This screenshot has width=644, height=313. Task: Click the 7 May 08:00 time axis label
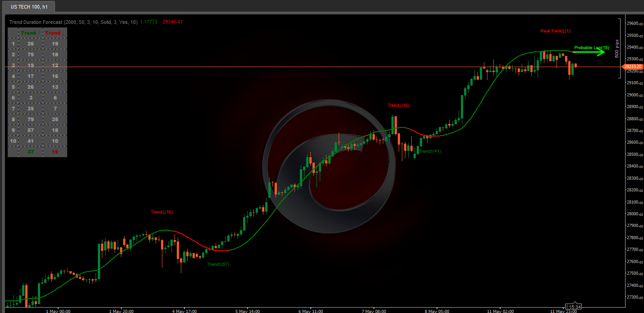click(x=374, y=311)
